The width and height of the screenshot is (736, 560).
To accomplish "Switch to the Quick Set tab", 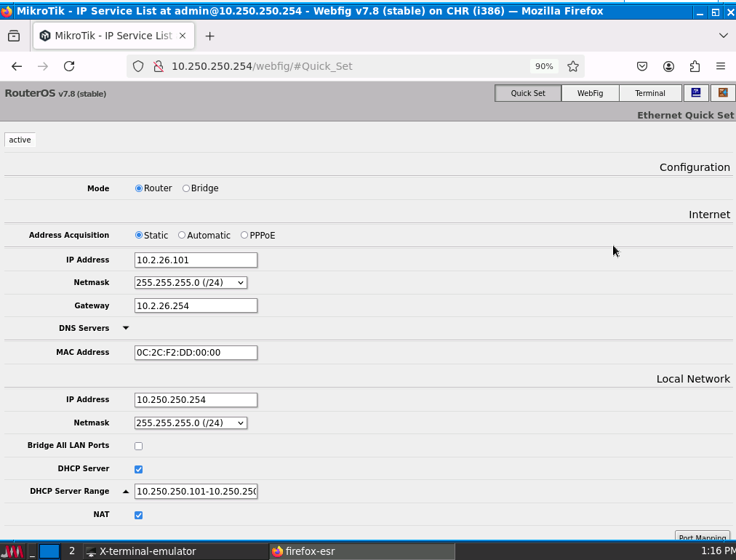I will click(528, 93).
